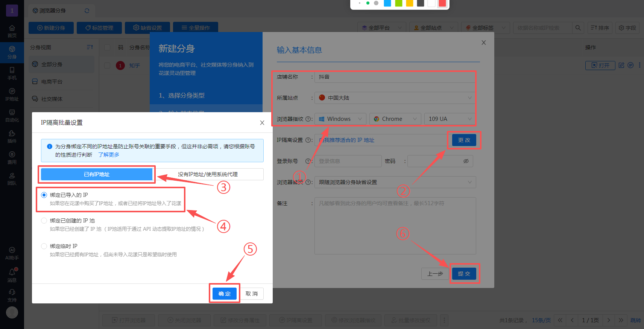Open the 全部站点 filter dropdown
644x329 pixels.
click(x=434, y=27)
